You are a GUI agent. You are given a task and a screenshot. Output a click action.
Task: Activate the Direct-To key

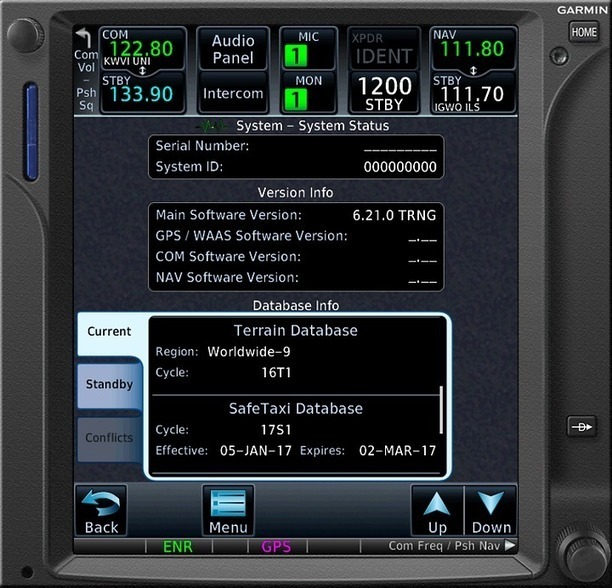pyautogui.click(x=582, y=427)
